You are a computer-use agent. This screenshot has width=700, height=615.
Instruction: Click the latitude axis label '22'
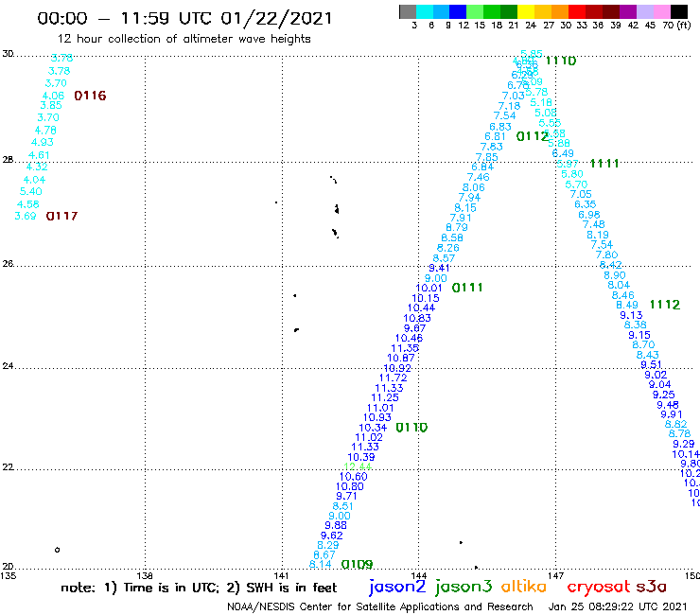tap(8, 467)
